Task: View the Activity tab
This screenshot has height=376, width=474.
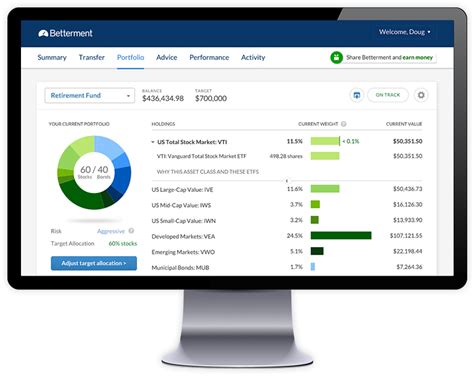Action: [x=253, y=57]
